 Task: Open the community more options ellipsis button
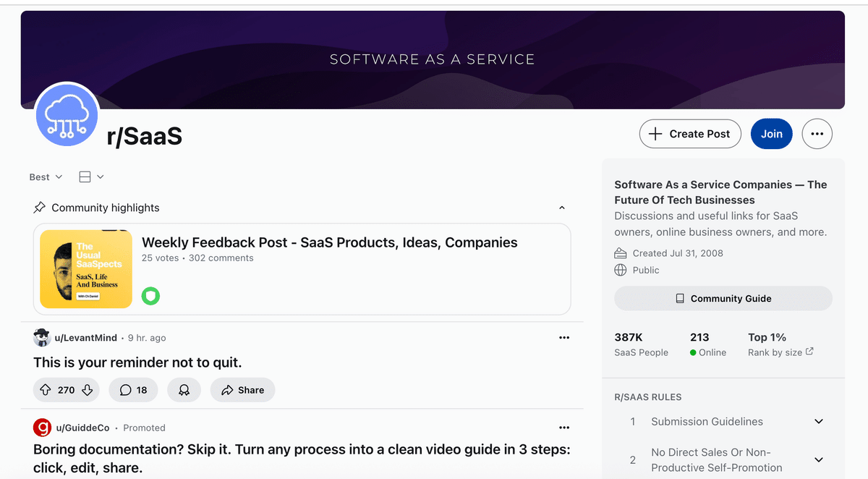[817, 134]
